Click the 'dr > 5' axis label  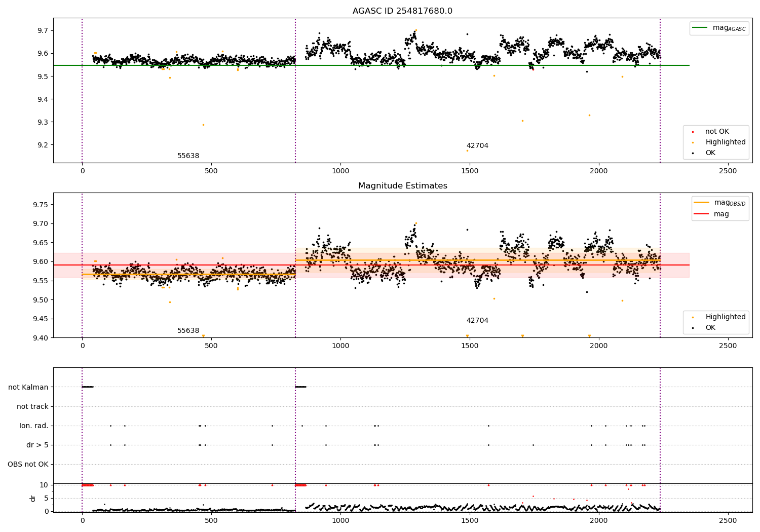click(37, 445)
